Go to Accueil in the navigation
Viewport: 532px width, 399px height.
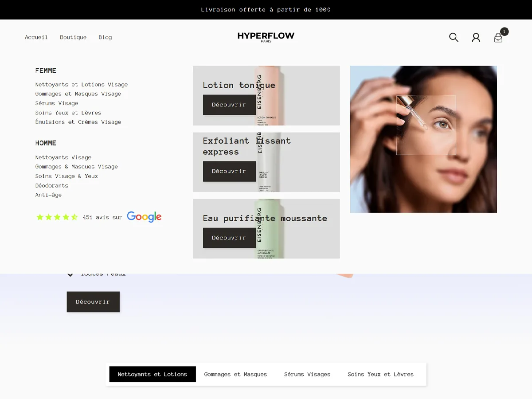point(36,37)
